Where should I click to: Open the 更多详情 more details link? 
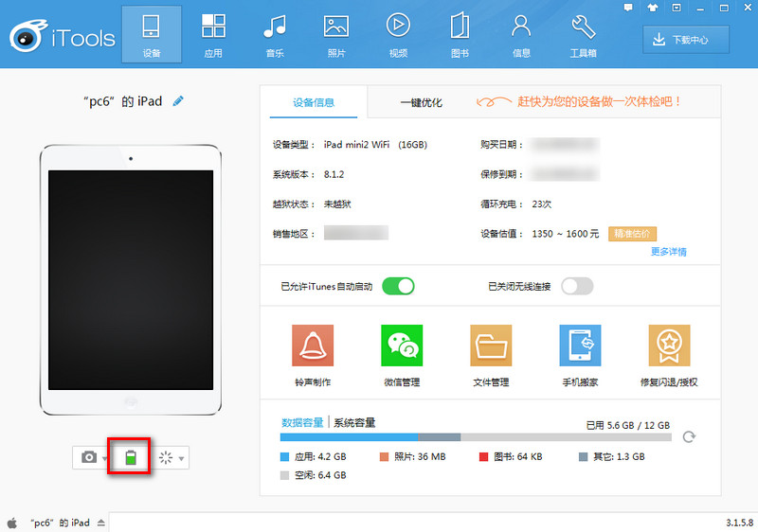(x=668, y=252)
